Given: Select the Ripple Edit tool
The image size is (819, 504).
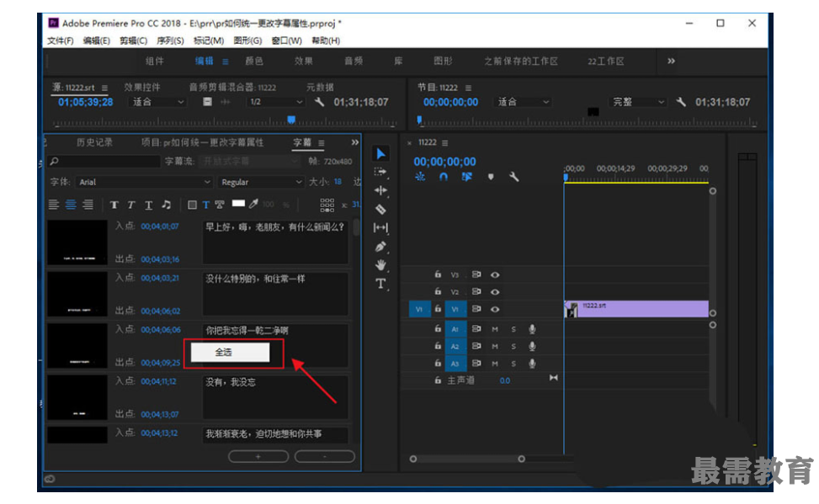Looking at the screenshot, I should (x=380, y=191).
